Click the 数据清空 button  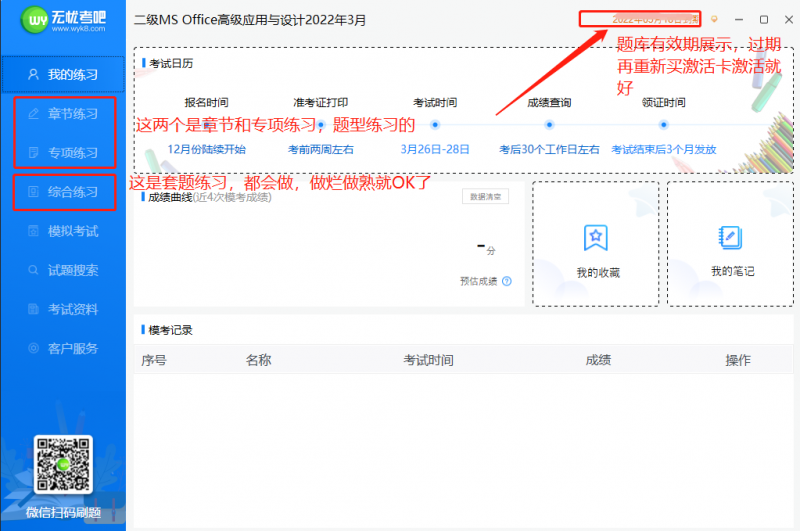(x=485, y=196)
